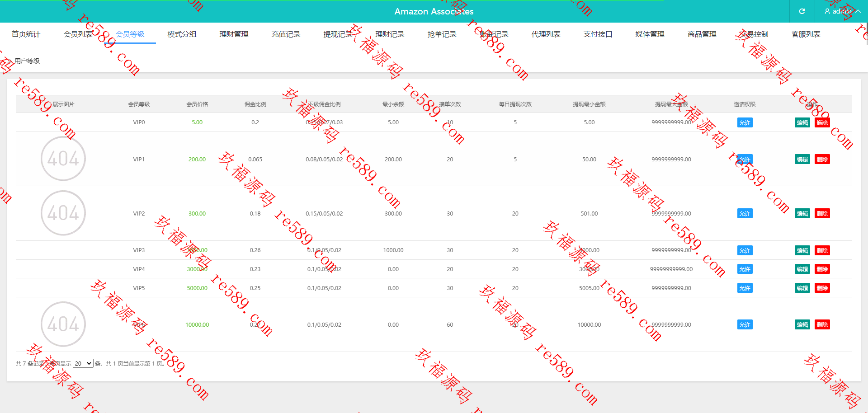The image size is (868, 413).
Task: Click the 404 image in the VIP2 row
Action: click(63, 213)
